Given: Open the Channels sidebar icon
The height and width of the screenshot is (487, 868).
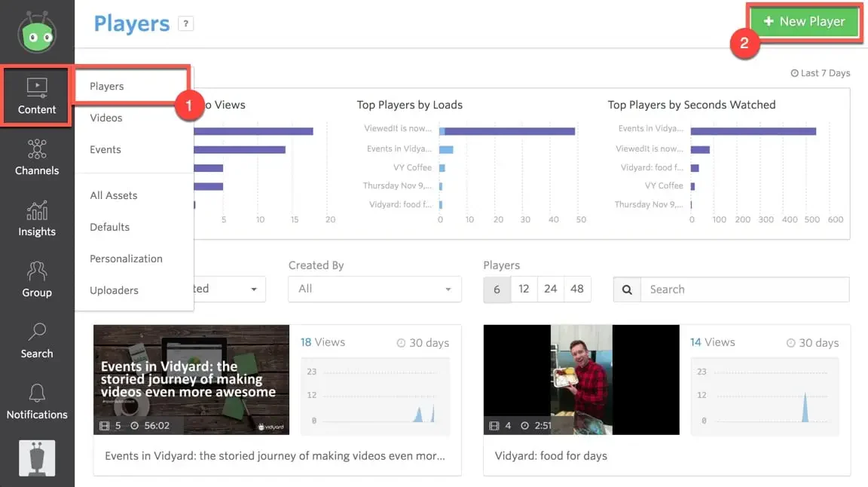Looking at the screenshot, I should (36, 158).
